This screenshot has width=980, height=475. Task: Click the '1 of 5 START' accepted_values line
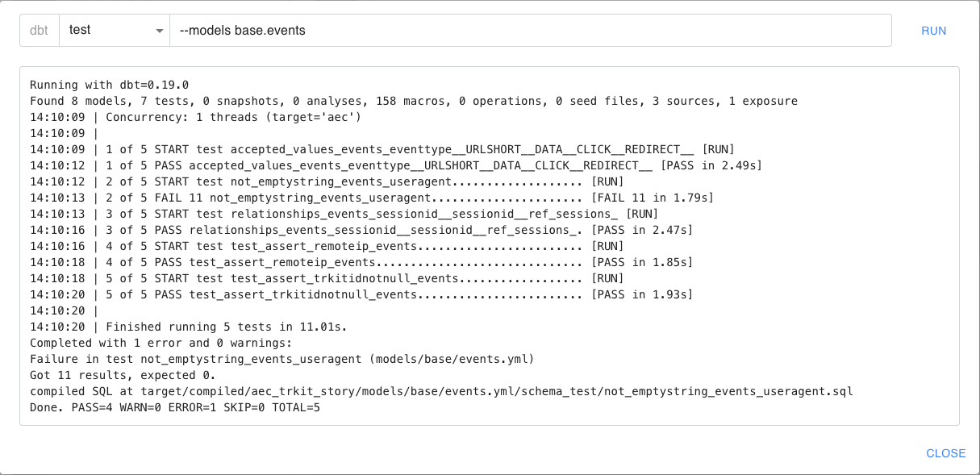(x=382, y=149)
